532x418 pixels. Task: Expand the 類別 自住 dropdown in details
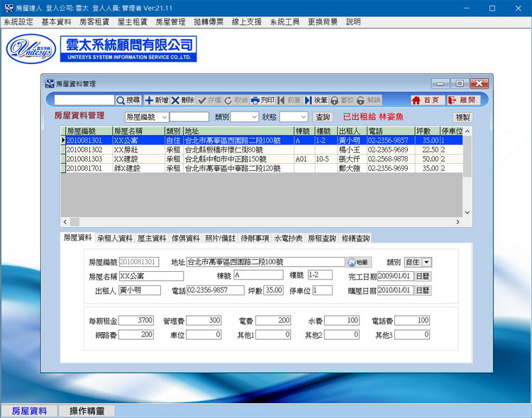[427, 263]
